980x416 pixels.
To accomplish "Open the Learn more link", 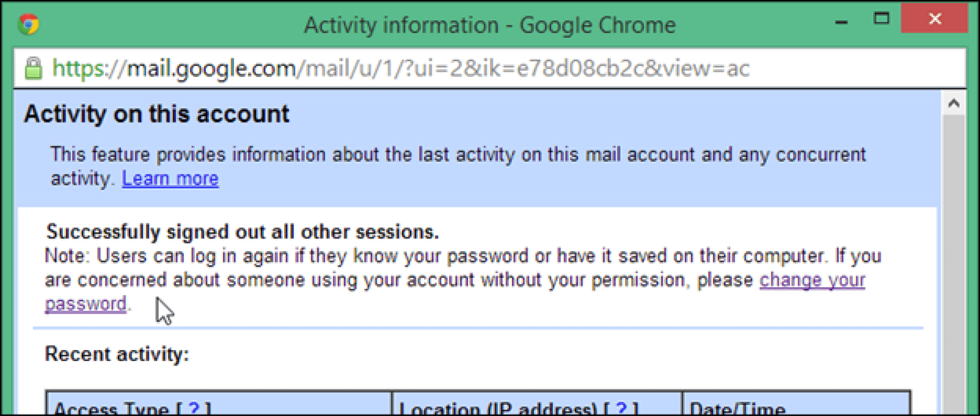I will click(x=170, y=179).
